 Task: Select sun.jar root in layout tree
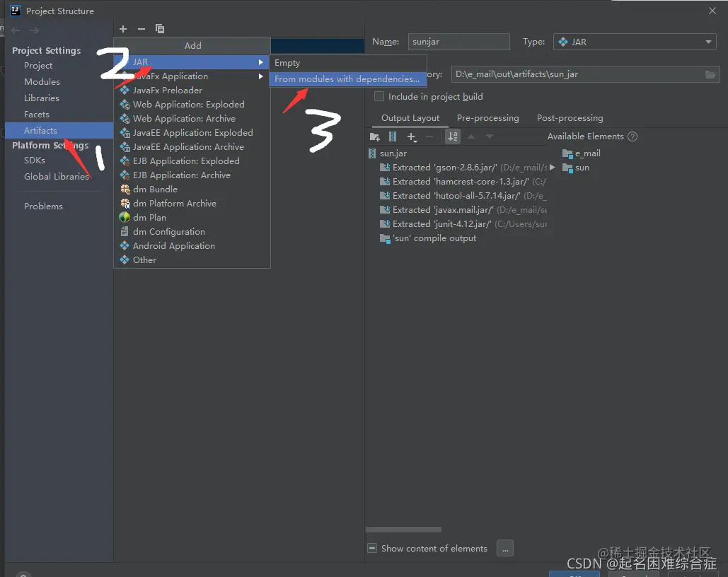tap(387, 153)
